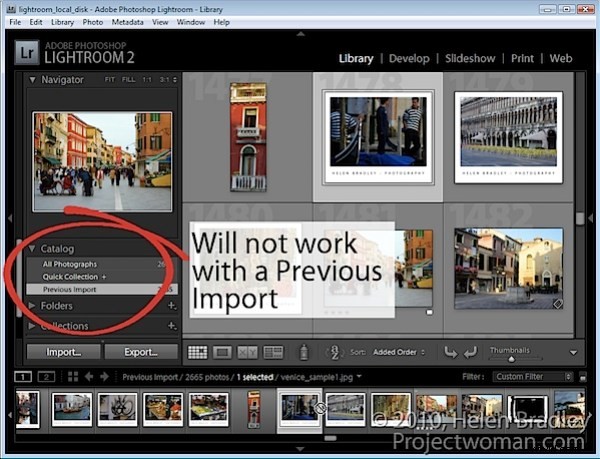600x459 pixels.
Task: Toggle second window display button 2
Action: coord(46,377)
